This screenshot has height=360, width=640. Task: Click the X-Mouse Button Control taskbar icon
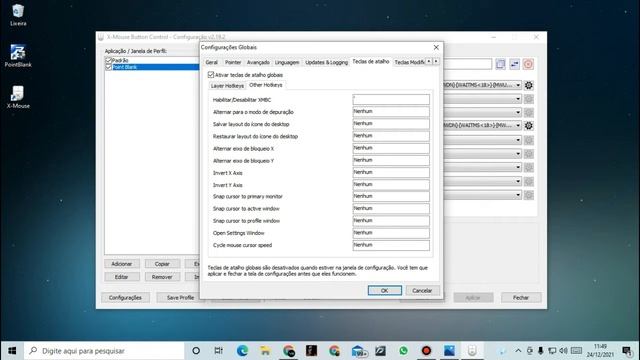(472, 351)
